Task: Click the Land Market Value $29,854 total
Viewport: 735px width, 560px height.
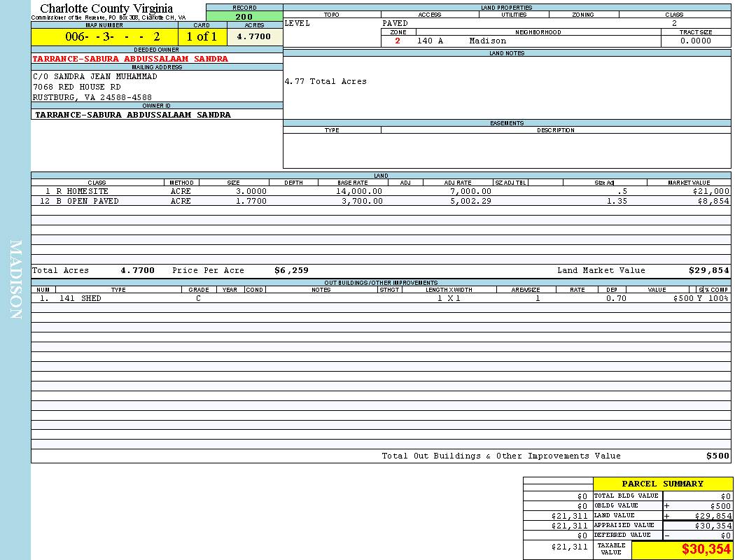Action: coord(708,270)
